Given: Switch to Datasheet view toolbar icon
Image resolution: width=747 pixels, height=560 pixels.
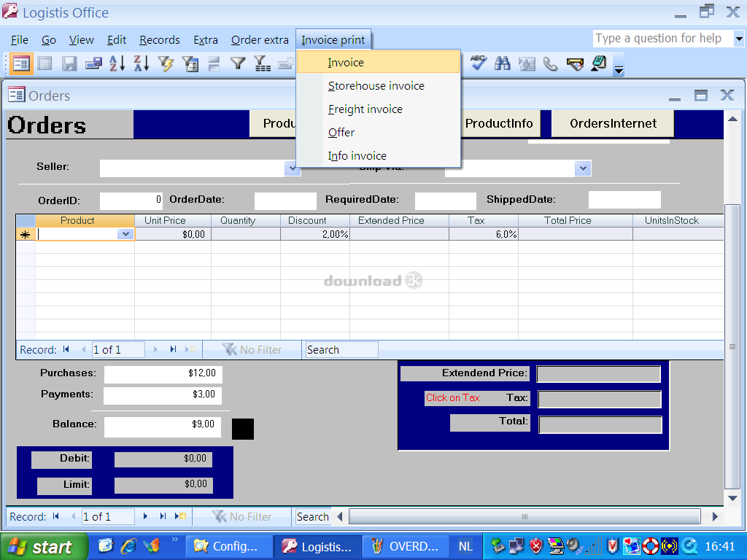Looking at the screenshot, I should 44,64.
